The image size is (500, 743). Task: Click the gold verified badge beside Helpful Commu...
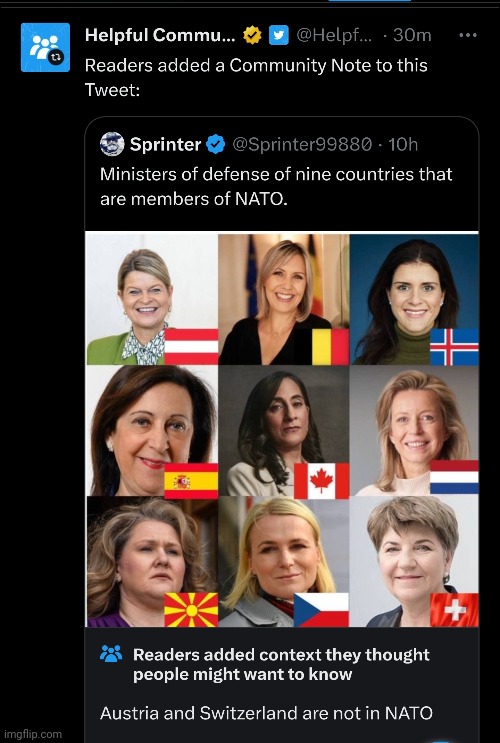click(x=252, y=35)
